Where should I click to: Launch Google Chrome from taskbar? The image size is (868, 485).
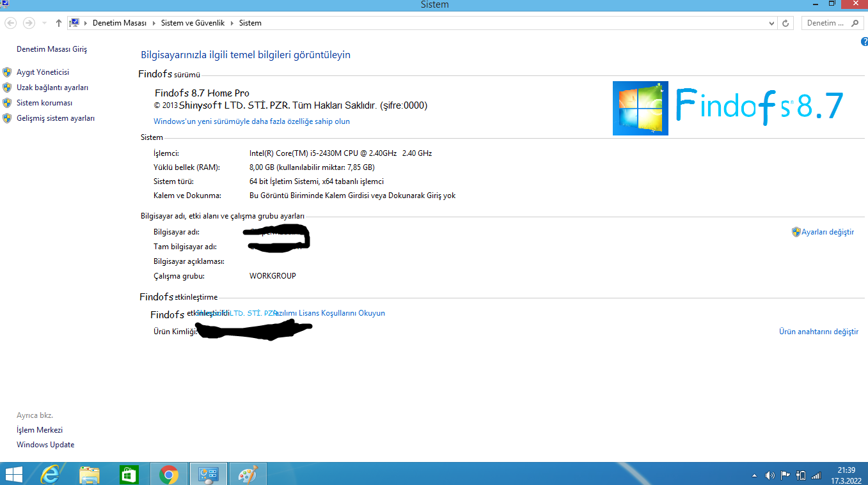[169, 474]
